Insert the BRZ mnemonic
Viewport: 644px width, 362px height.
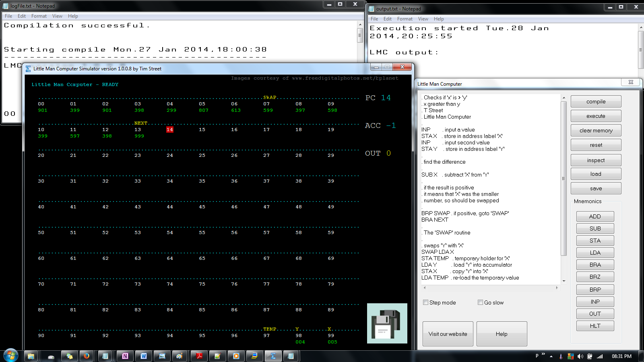[595, 277]
